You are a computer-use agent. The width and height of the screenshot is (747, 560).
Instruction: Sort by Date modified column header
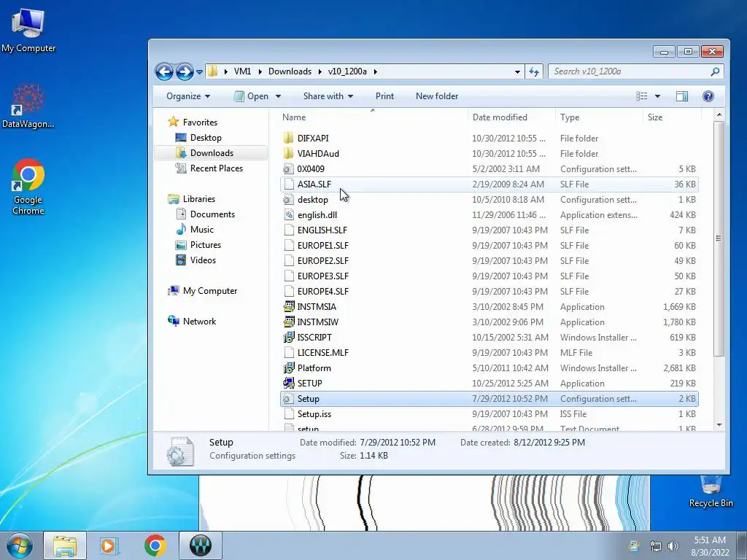pos(500,117)
